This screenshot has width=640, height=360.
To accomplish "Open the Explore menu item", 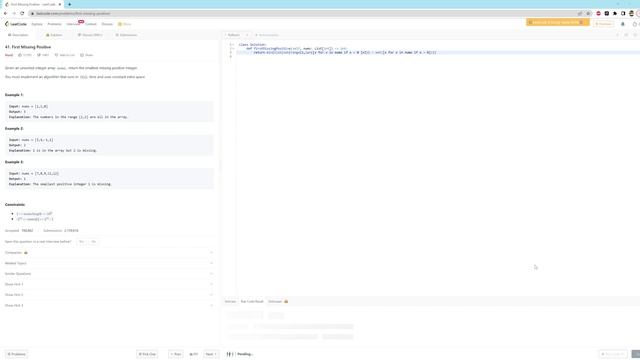I will (37, 24).
